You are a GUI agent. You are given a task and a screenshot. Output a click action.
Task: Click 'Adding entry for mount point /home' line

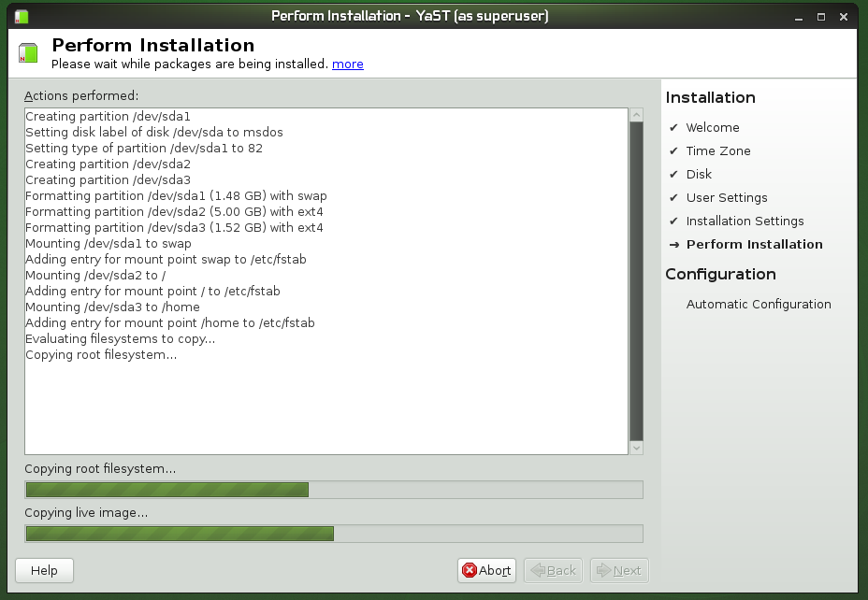pos(170,323)
